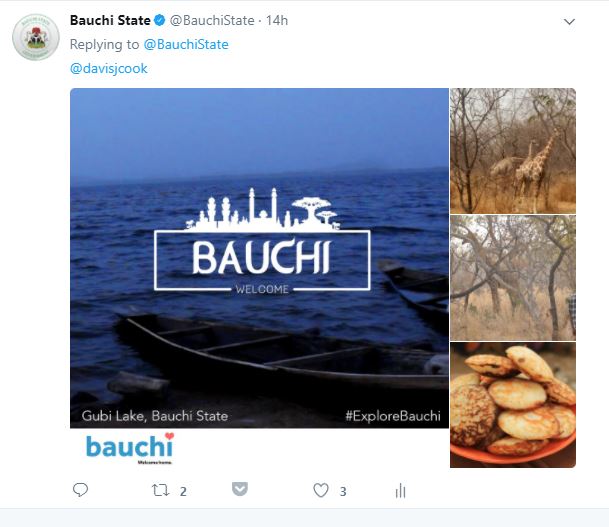Open the Bauchi State display name
The image size is (609, 527).
(110, 21)
